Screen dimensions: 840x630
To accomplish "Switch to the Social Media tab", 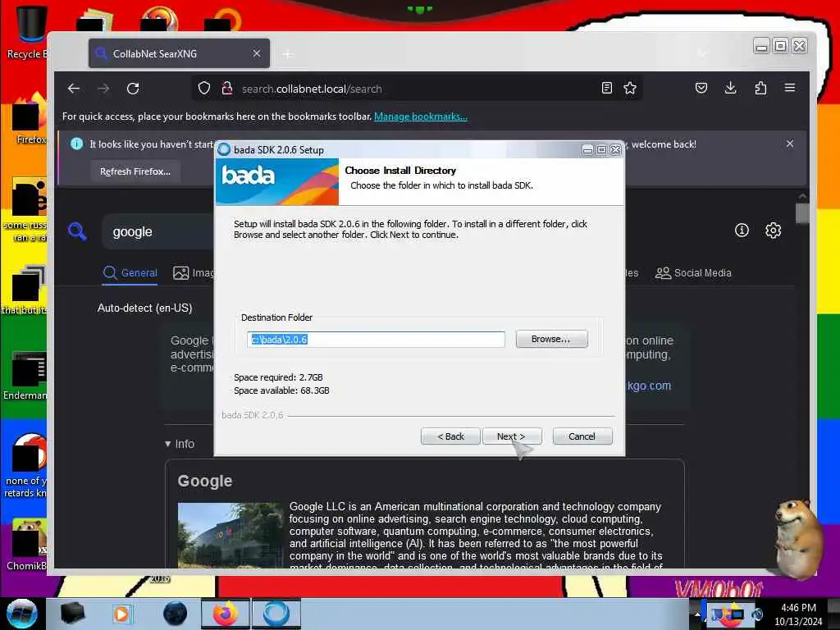I will [x=693, y=273].
